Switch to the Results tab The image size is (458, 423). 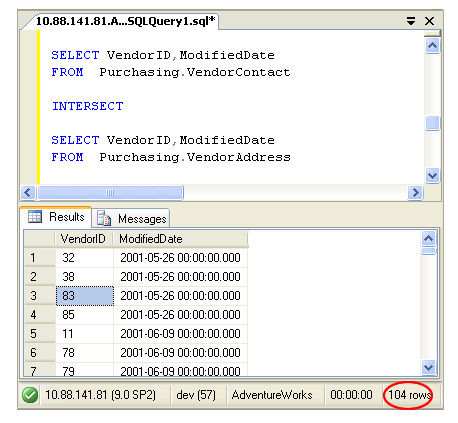pos(55,217)
